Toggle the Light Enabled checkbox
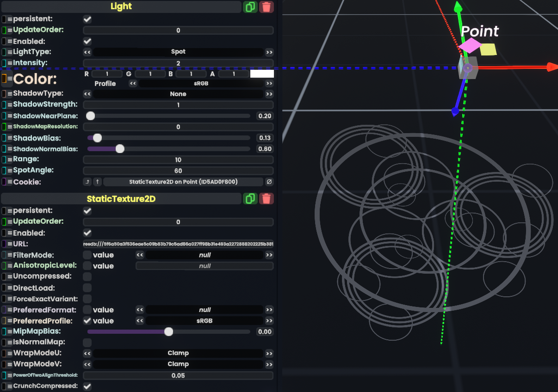The height and width of the screenshot is (392, 558). pyautogui.click(x=87, y=42)
